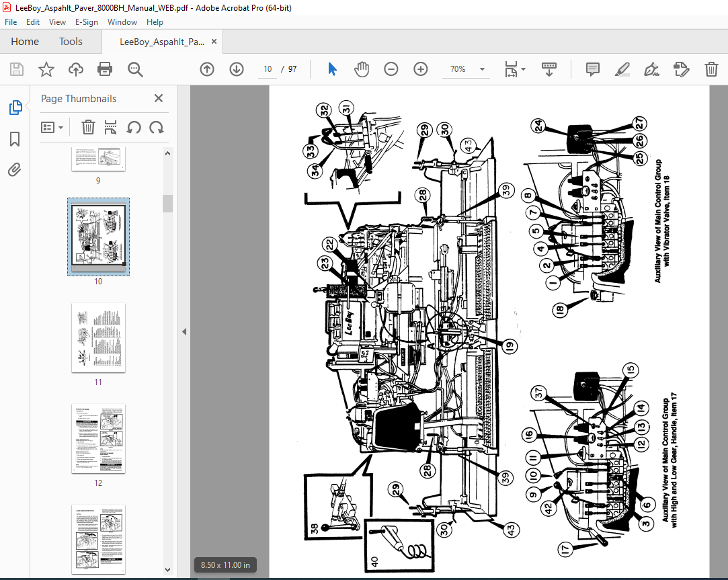Delete selected thumbnail page

pos(88,127)
